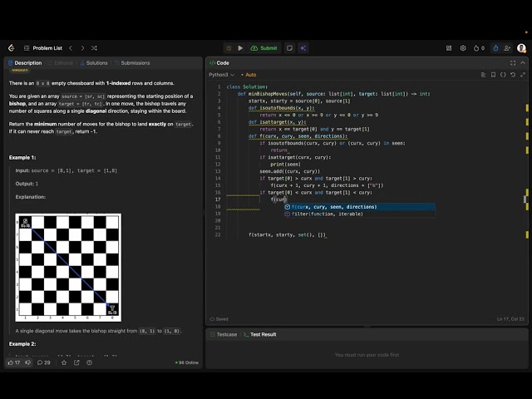This screenshot has height=399, width=532.
Task: Click the curly braces icon
Action: (503, 75)
